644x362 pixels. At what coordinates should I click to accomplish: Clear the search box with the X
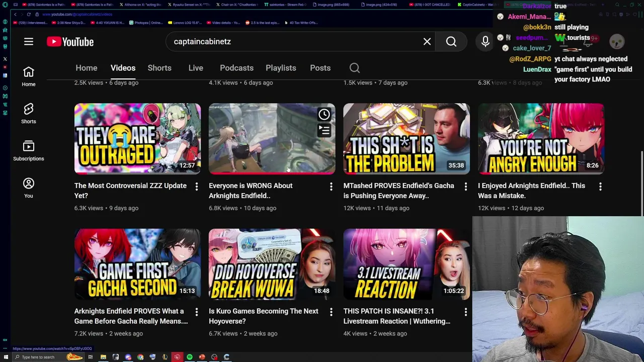click(x=427, y=42)
